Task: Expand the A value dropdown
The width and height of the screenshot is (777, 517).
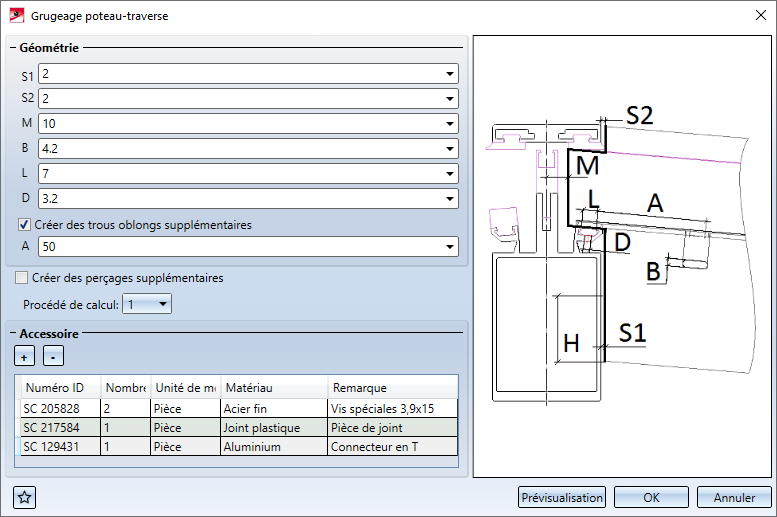Action: 449,247
